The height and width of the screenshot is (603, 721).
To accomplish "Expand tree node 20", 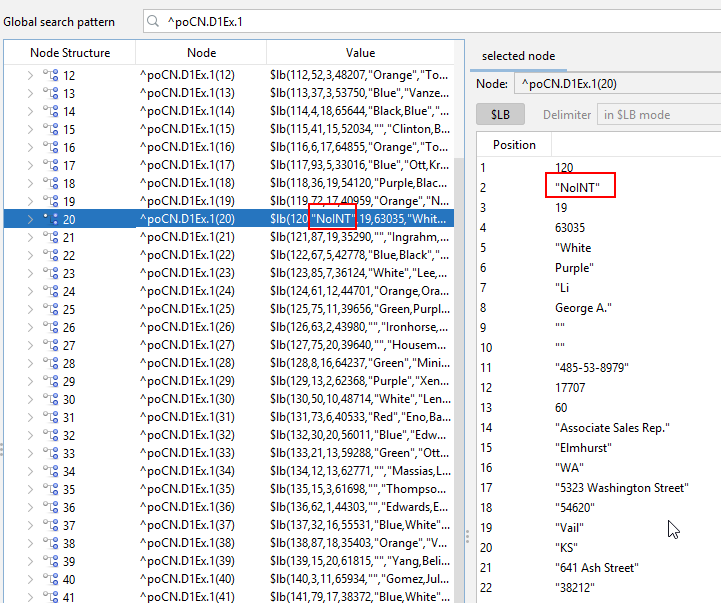I will 30,219.
